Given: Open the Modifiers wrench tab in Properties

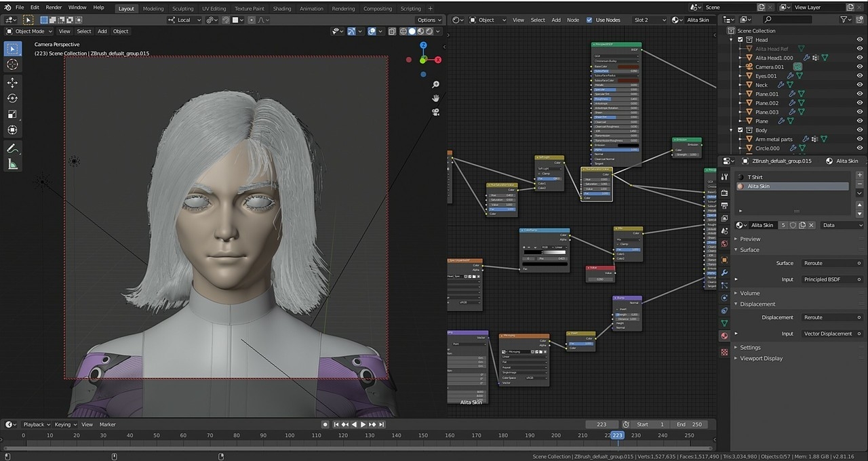Looking at the screenshot, I should [x=724, y=273].
